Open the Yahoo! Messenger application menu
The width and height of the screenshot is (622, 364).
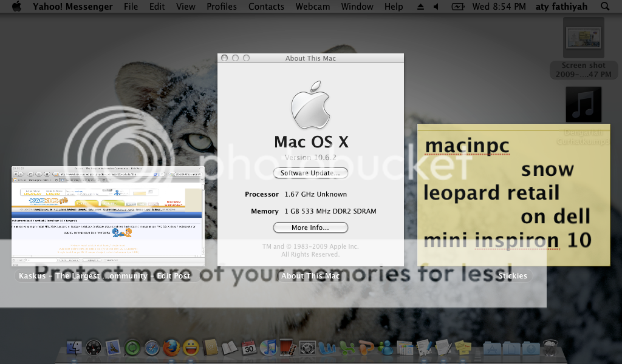click(x=73, y=7)
